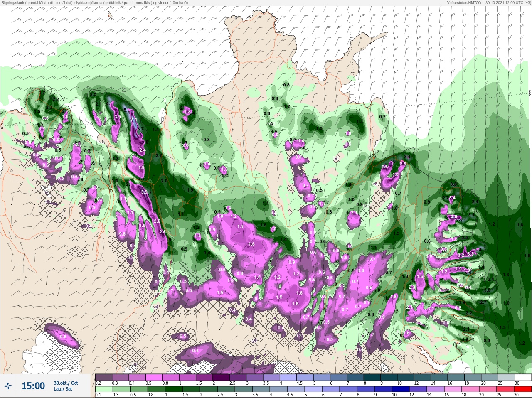Select the darkest purple snow swatch at 2
532x398 pixels.
(221, 377)
